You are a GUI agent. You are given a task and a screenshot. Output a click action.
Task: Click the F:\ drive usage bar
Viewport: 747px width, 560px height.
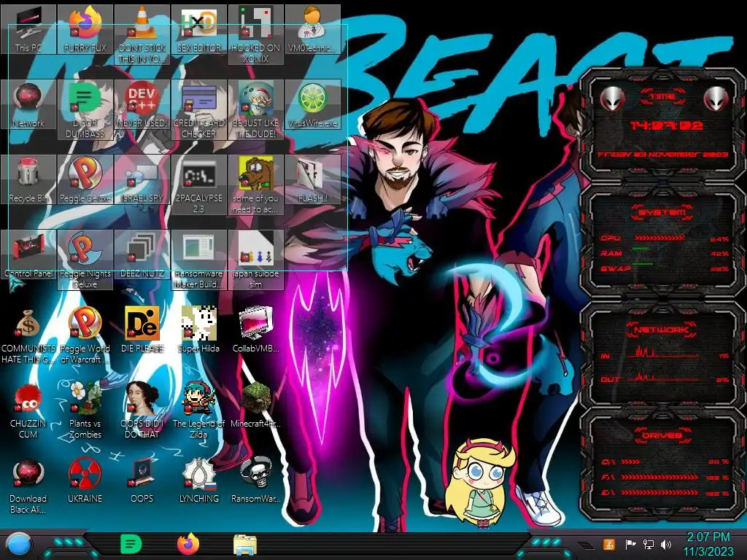[659, 477]
